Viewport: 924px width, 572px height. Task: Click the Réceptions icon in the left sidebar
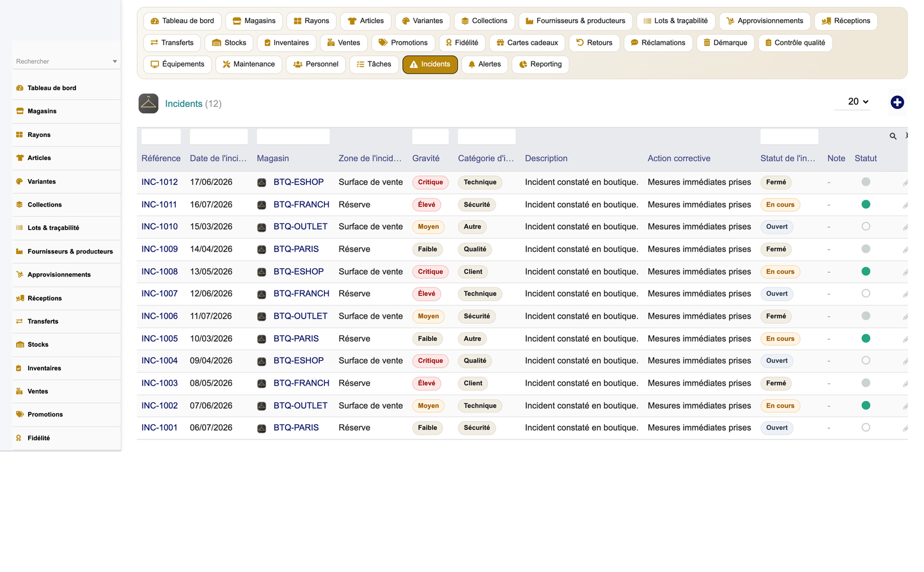pos(20,298)
